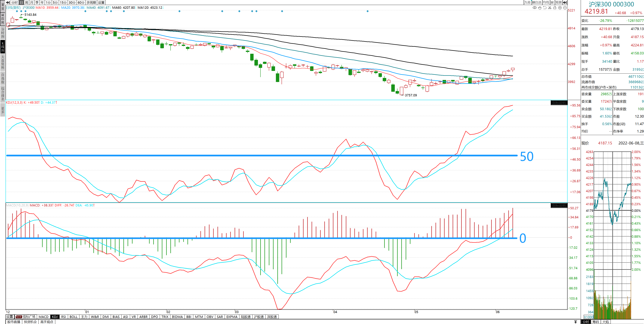Switch chart period to 60分
This screenshot has height=324, width=644.
pyautogui.click(x=81, y=3)
